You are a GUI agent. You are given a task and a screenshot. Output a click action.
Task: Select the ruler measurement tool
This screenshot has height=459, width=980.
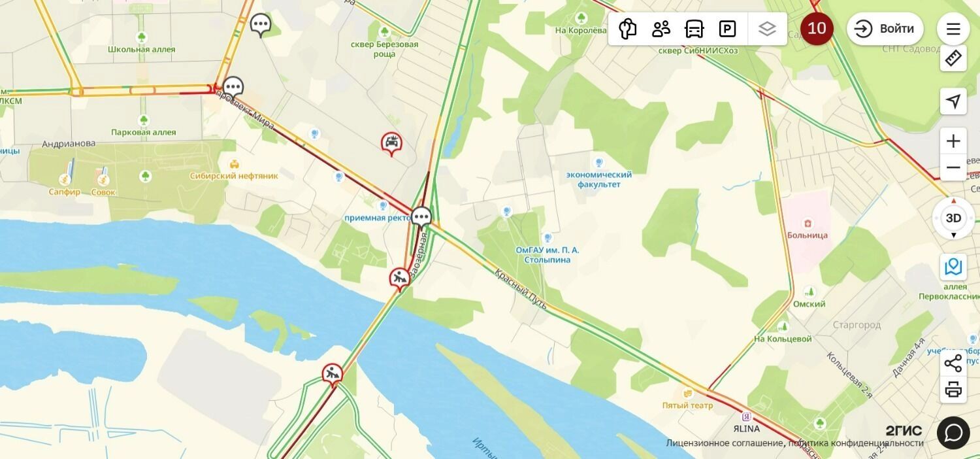coord(953,58)
